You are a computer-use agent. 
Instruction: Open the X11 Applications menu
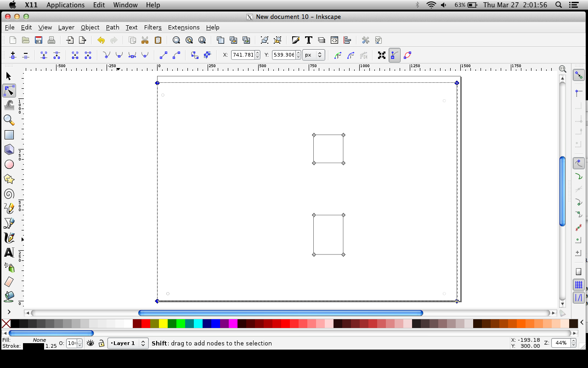pyautogui.click(x=66, y=5)
